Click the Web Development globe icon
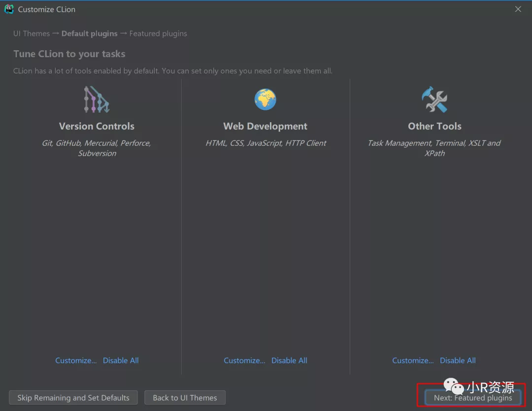The image size is (532, 411). point(266,100)
